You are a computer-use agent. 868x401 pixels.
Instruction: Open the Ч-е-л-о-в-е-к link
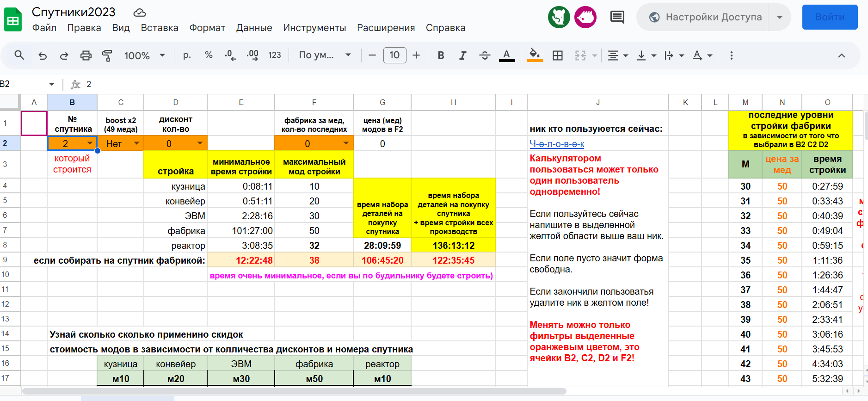[557, 144]
